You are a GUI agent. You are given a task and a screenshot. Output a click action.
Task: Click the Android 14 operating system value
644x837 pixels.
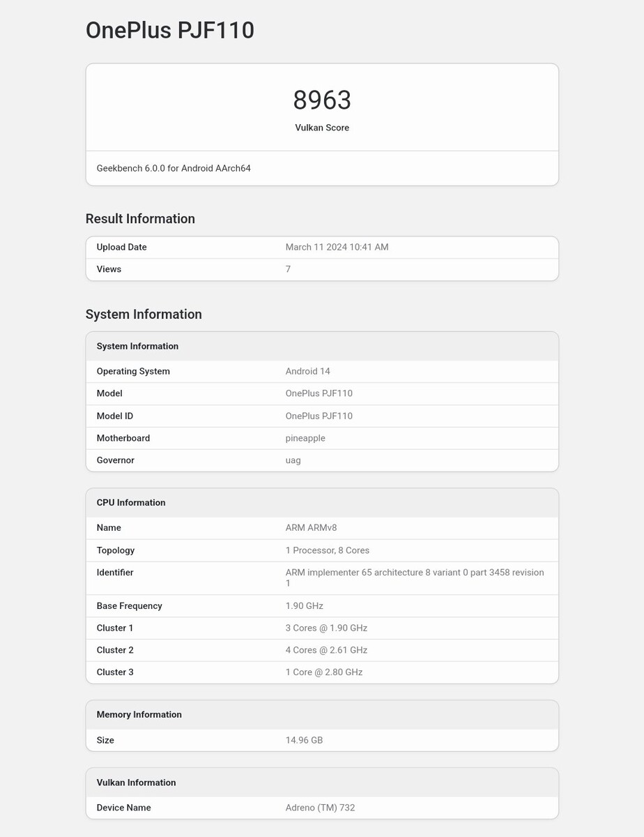pos(308,372)
